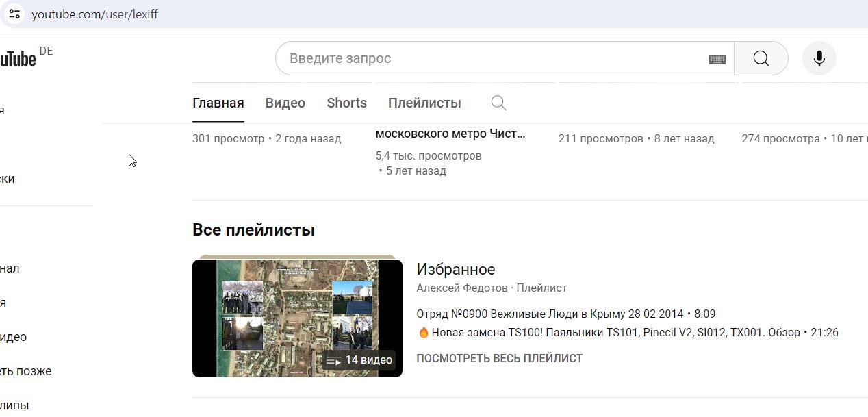Click the 14 видео badge on thumbnail
The height and width of the screenshot is (417, 868).
(359, 360)
